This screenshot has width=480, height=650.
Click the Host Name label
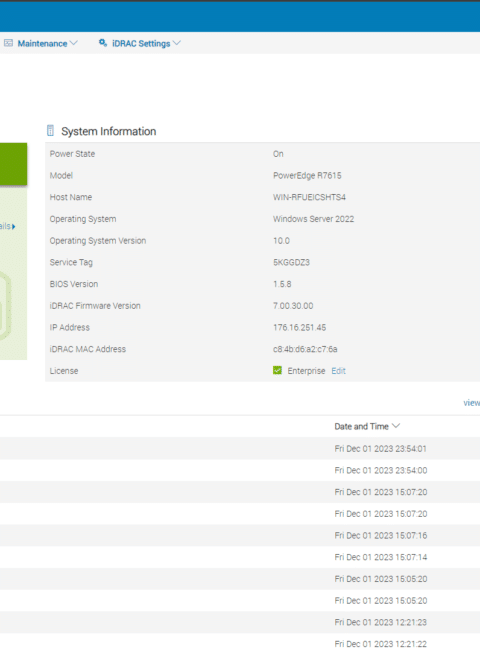(x=71, y=197)
